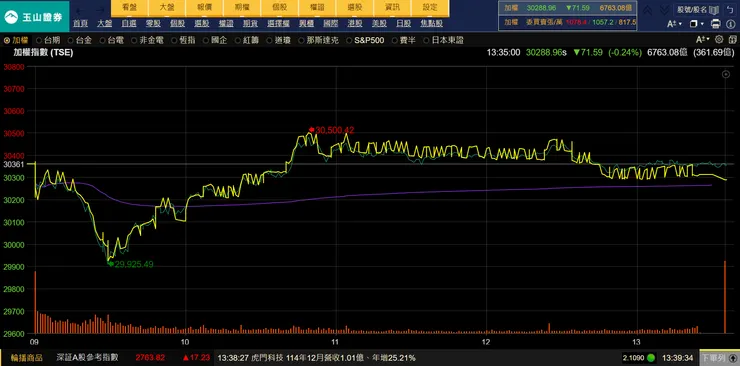This screenshot has height=366, width=740.
Task: Select the 道瓊 radio button
Action: (x=270, y=41)
